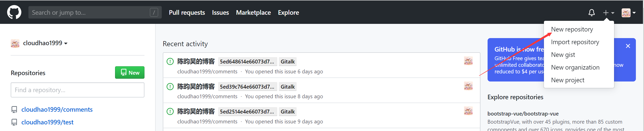Focus the Find a repository field
Image resolution: width=644 pixels, height=131 pixels.
click(x=77, y=90)
